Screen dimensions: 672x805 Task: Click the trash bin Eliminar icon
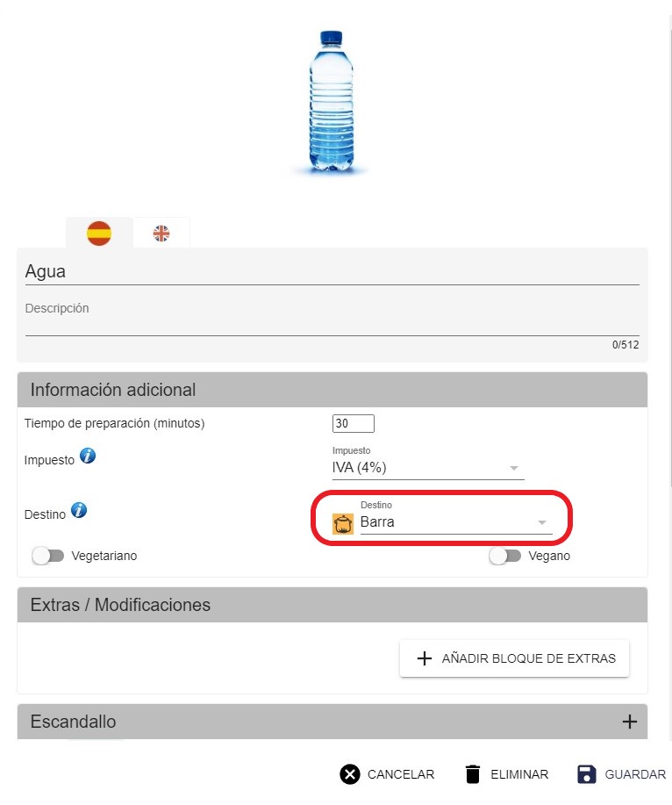[473, 774]
